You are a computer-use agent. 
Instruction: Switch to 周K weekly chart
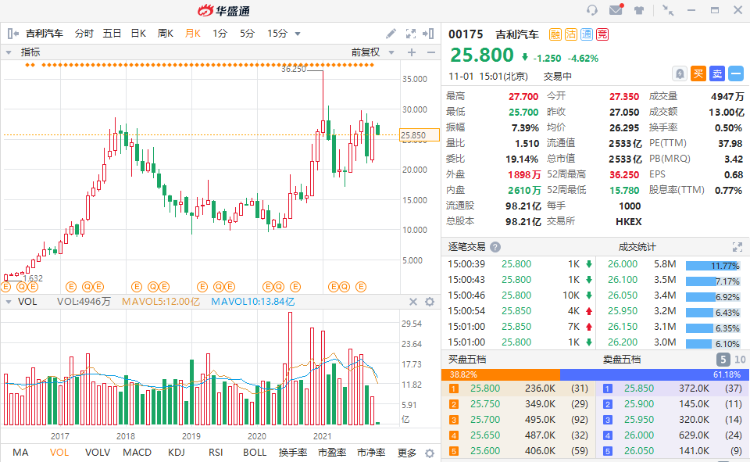[165, 33]
